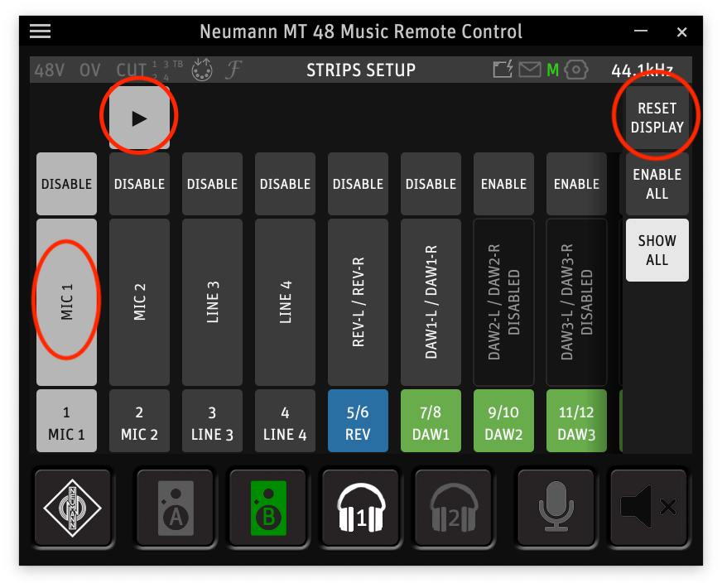Enable the DAW2 strip

click(x=503, y=184)
